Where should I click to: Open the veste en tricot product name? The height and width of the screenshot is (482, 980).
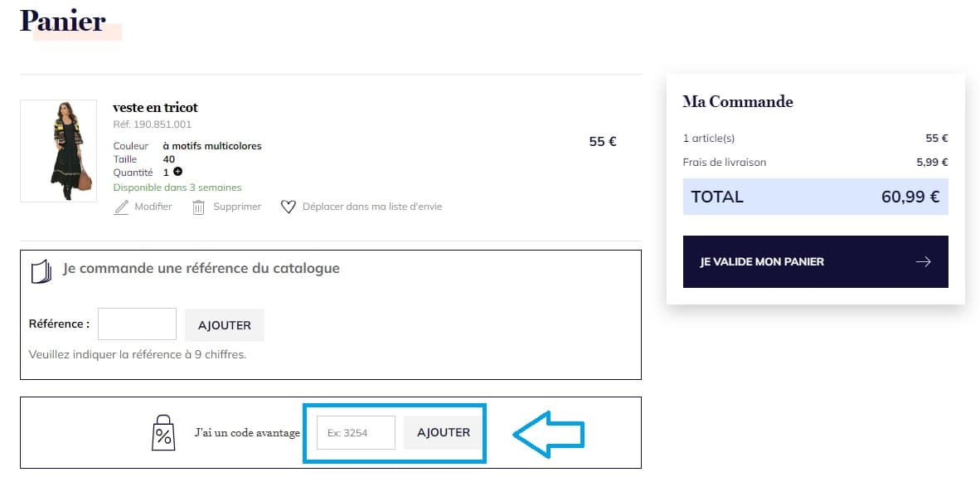coord(154,107)
